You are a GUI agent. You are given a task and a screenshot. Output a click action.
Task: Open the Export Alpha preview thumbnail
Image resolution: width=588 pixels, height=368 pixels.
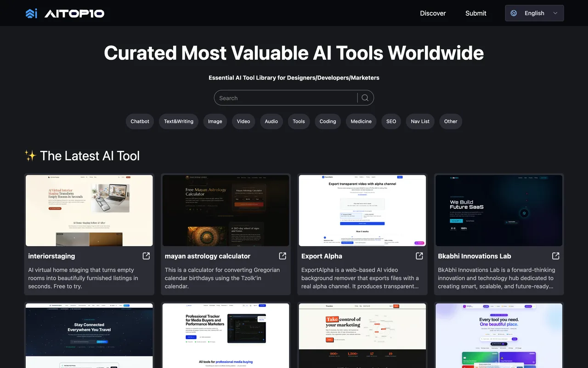coord(362,211)
